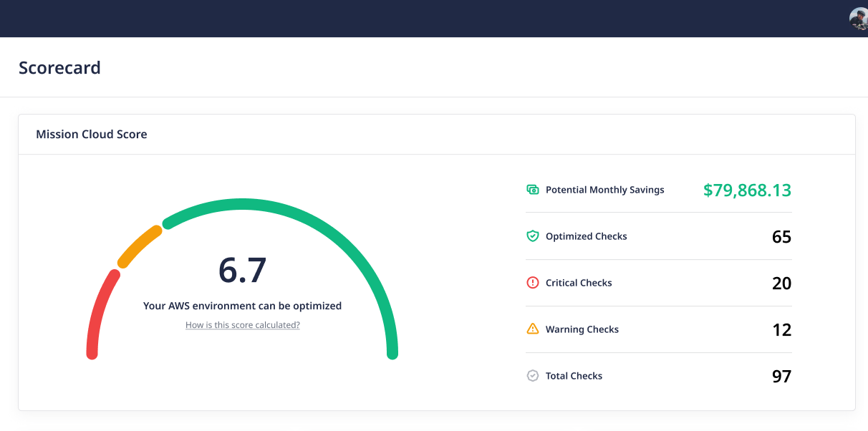Click the Scorecard page title
The height and width of the screenshot is (431, 868).
[59, 67]
